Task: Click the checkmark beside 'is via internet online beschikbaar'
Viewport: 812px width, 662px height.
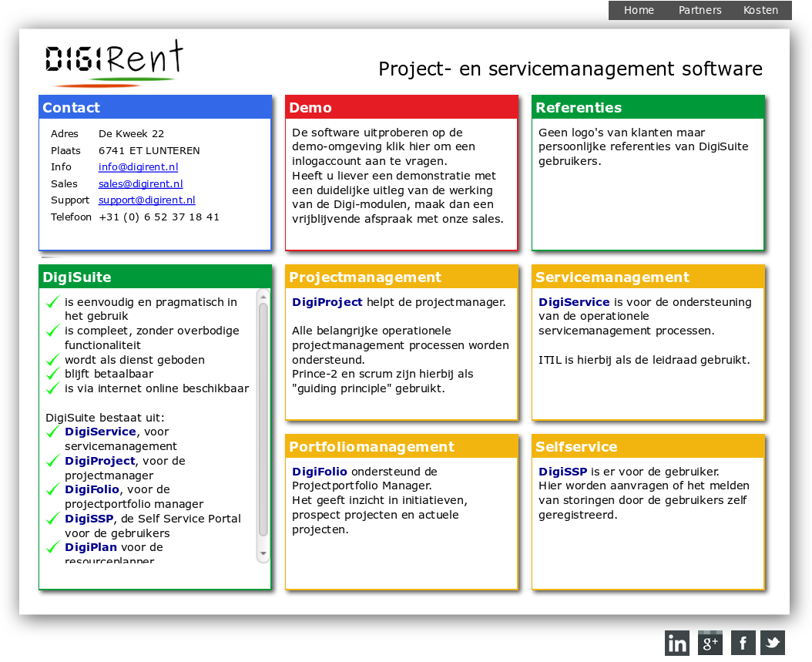Action: [53, 388]
